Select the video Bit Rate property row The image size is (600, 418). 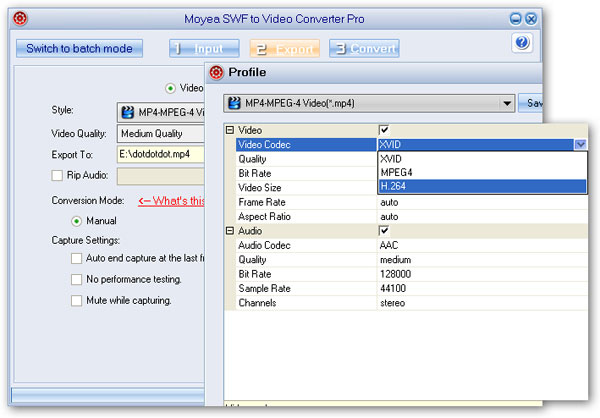[306, 173]
